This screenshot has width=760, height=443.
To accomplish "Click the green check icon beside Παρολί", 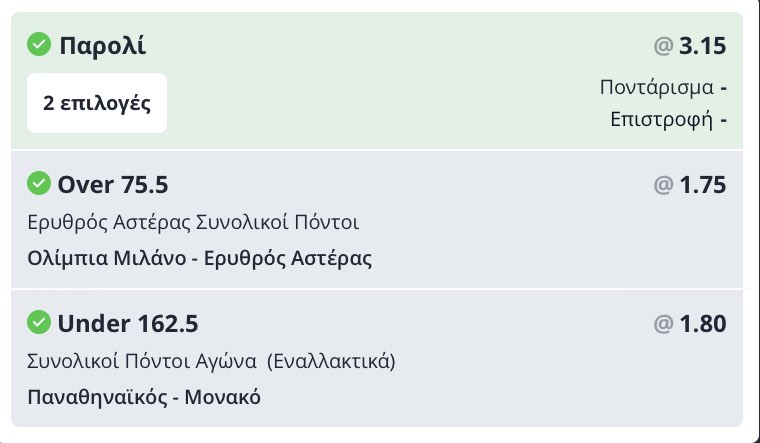I will 39,44.
